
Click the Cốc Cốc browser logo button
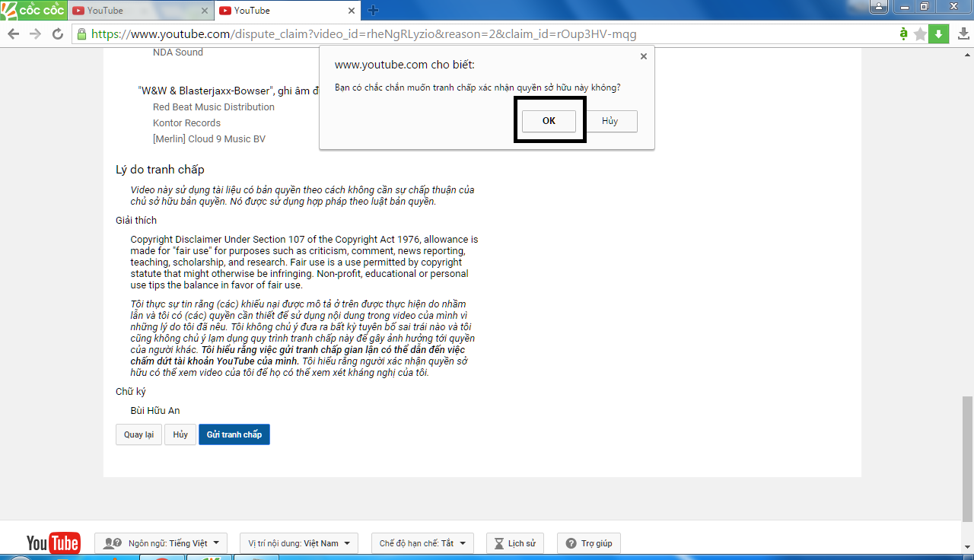(33, 11)
